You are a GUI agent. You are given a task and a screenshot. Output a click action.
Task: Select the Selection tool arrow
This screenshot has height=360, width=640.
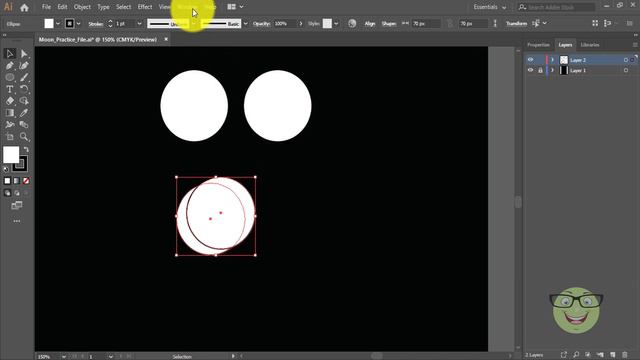coord(10,53)
